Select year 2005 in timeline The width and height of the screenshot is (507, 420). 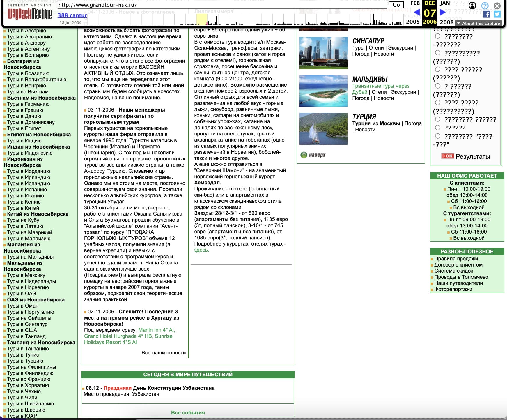413,22
